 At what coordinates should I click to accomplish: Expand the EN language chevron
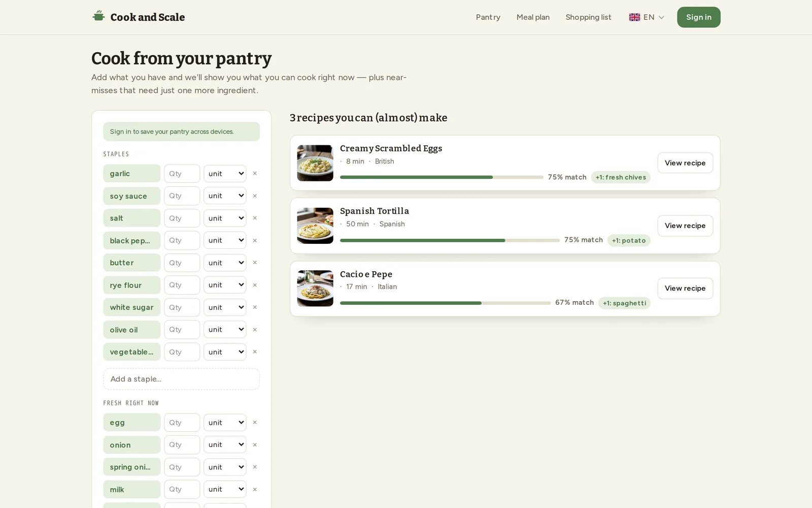coord(661,17)
